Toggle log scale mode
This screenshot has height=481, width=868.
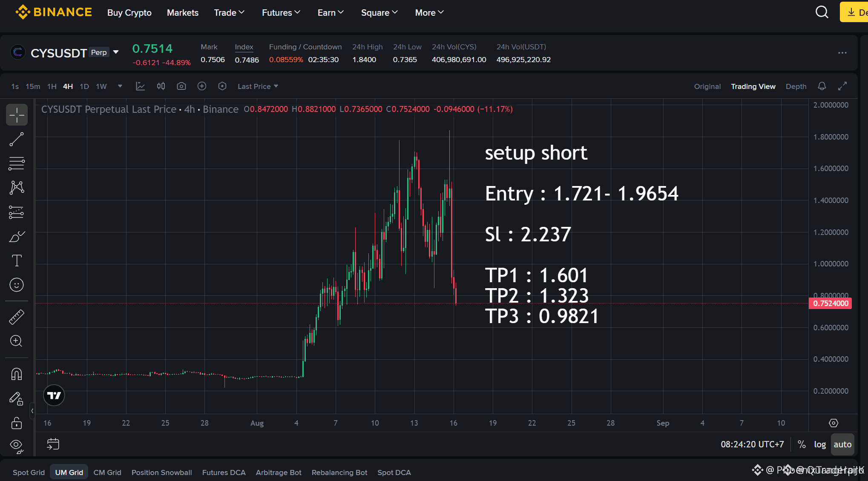[820, 444]
